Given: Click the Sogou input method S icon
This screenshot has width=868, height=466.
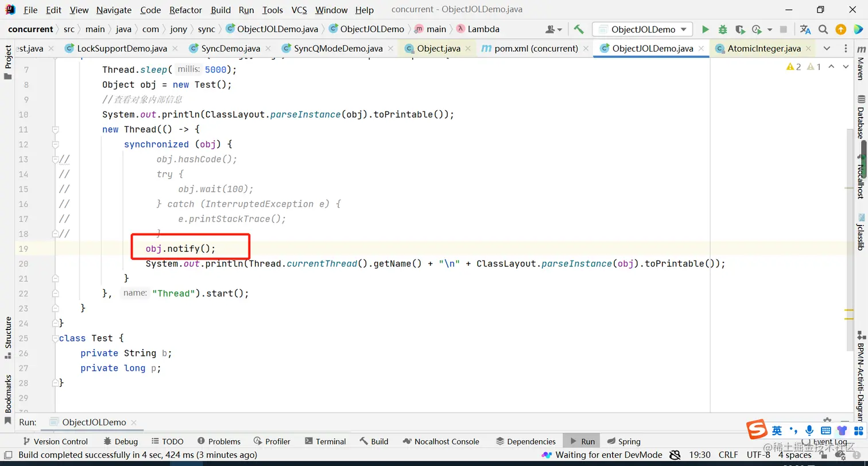Looking at the screenshot, I should pyautogui.click(x=758, y=429).
